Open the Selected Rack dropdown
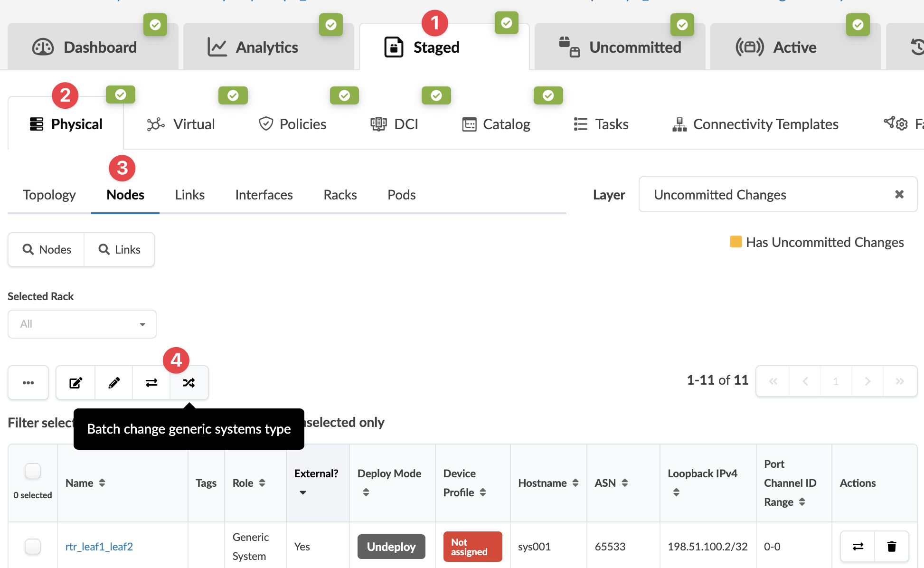Image resolution: width=924 pixels, height=568 pixels. click(82, 324)
